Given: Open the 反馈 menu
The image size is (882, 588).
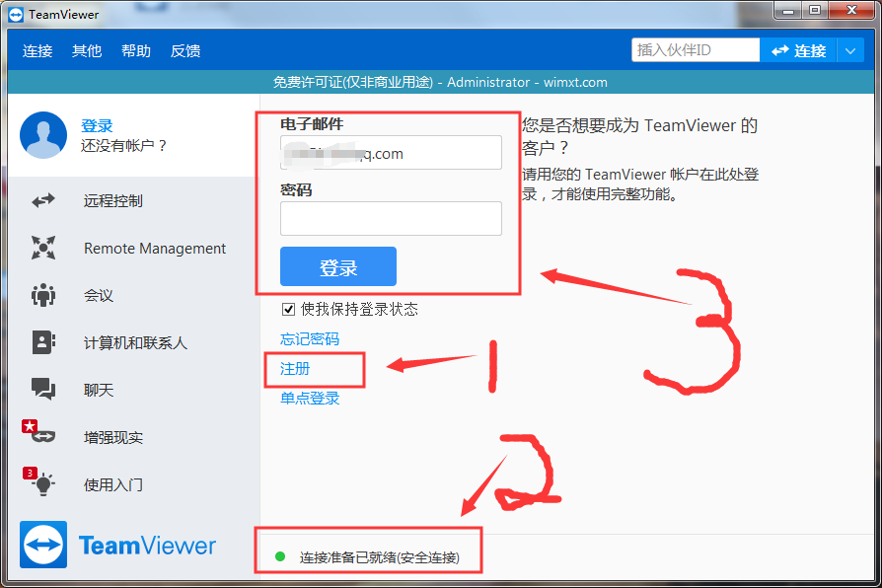Looking at the screenshot, I should [x=185, y=50].
